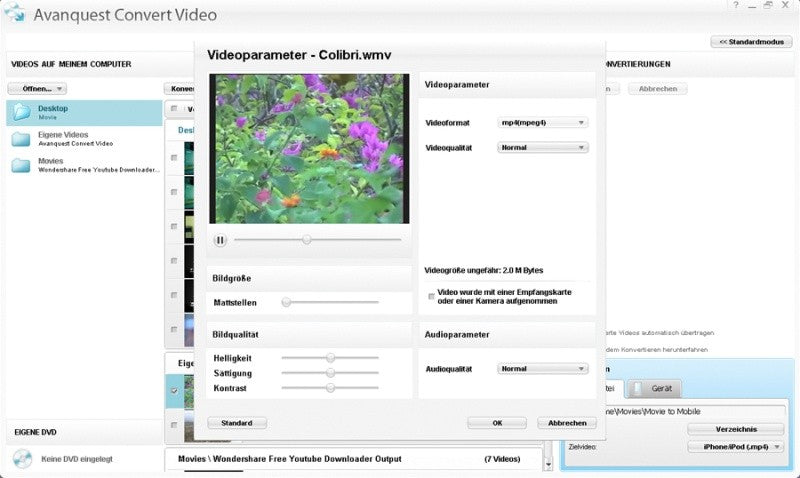
Task: Switch to the Gerät tab
Action: click(x=654, y=389)
